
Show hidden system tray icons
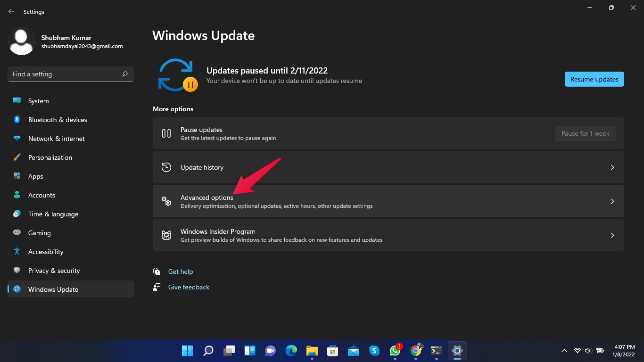(564, 351)
